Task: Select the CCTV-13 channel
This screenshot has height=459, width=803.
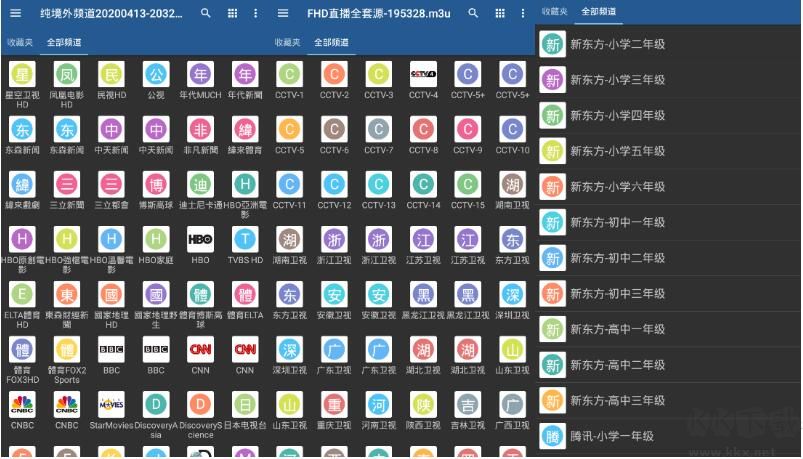Action: (379, 190)
